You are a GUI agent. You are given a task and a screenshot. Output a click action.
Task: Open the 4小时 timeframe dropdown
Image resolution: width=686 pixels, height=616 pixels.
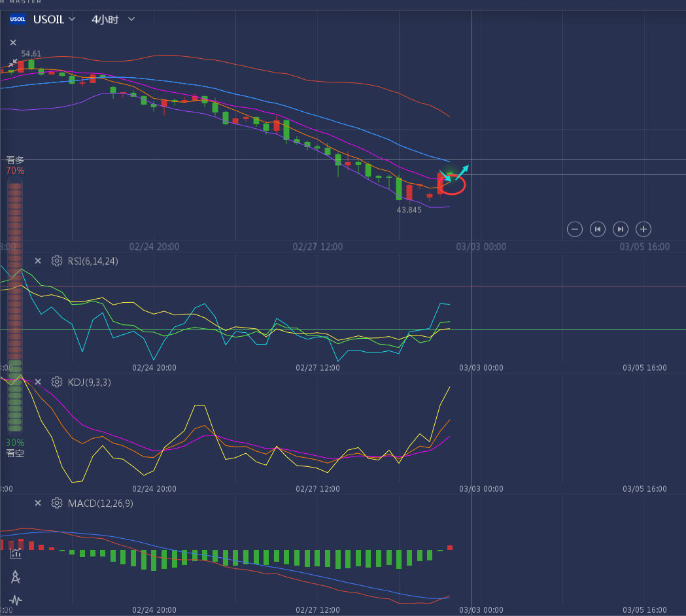click(113, 19)
